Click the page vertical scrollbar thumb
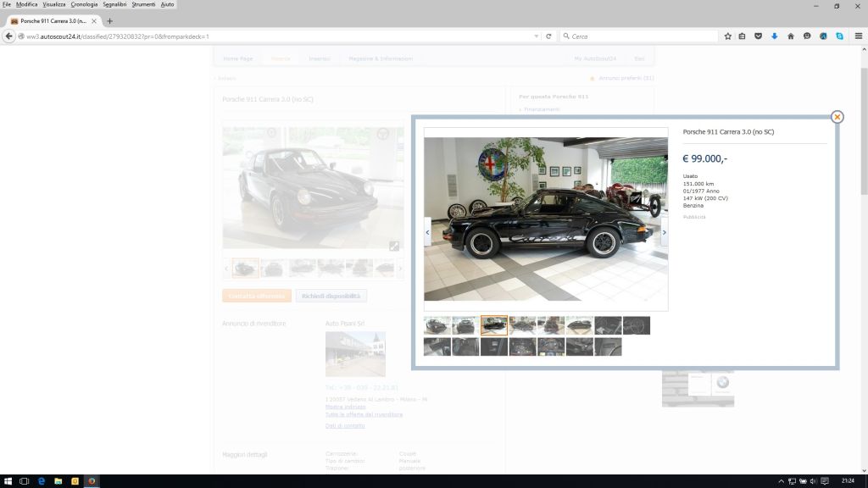This screenshot has height=488, width=868. [x=864, y=130]
